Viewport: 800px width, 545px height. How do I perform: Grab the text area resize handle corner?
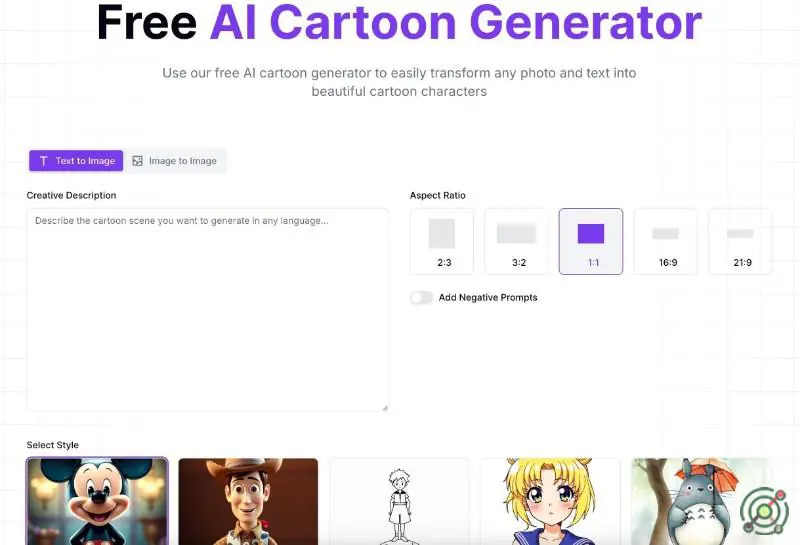pyautogui.click(x=385, y=407)
